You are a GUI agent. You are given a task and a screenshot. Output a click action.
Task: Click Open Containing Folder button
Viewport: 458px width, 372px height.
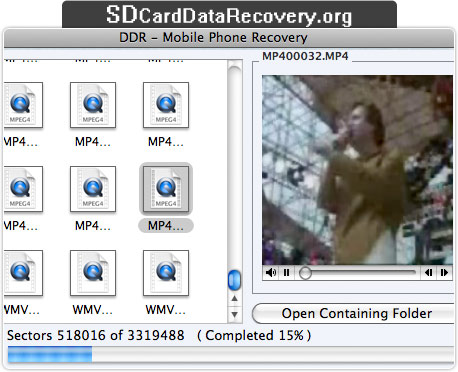click(x=354, y=313)
